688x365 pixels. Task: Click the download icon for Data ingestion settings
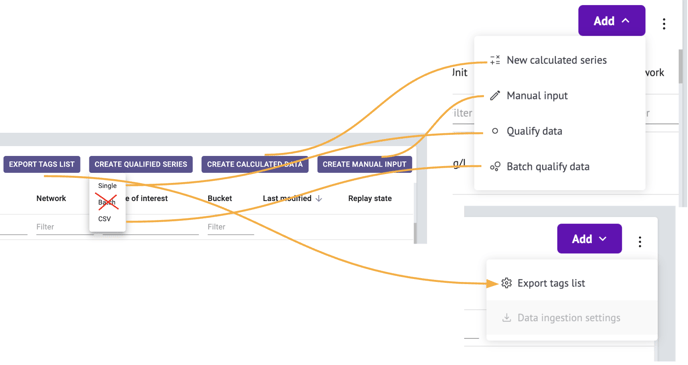tap(506, 318)
